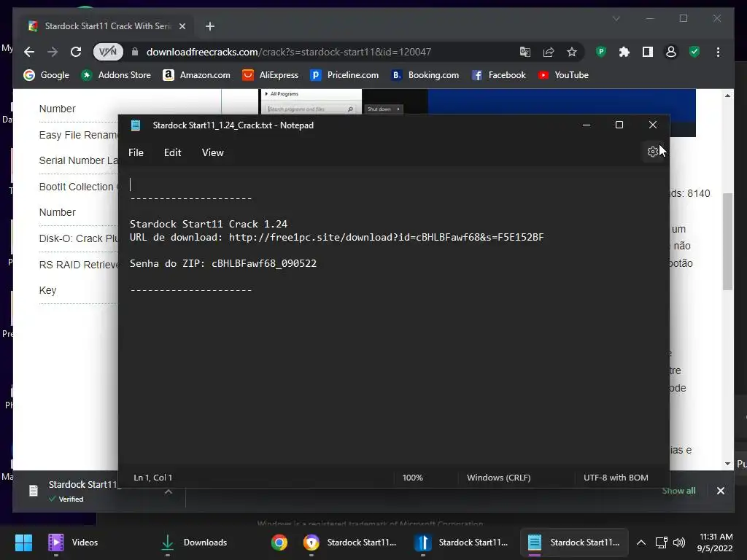Open volume speaker tray icon
This screenshot has width=747, height=560.
click(x=679, y=542)
